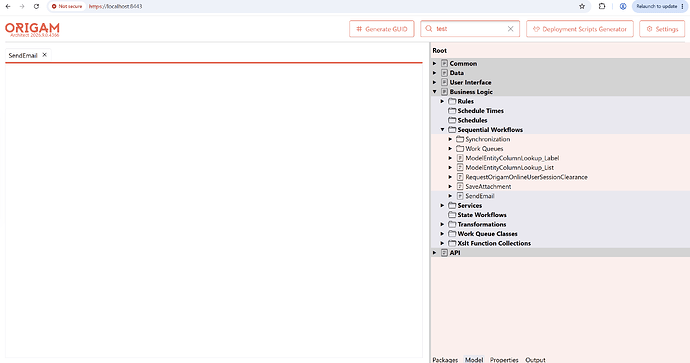Click the Data package icon
Image resolution: width=690 pixels, height=363 pixels.
pos(444,73)
